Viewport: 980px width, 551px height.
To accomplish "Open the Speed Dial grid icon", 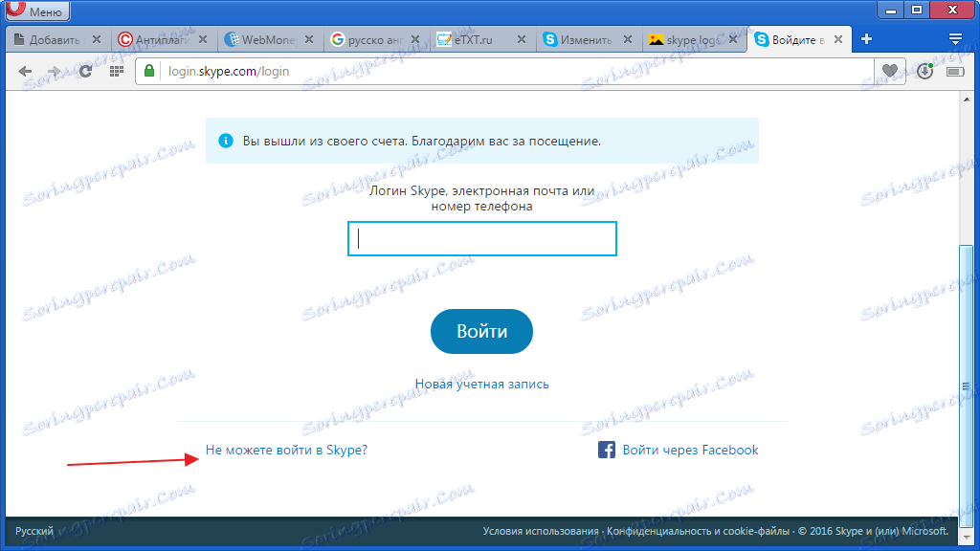I will (117, 71).
